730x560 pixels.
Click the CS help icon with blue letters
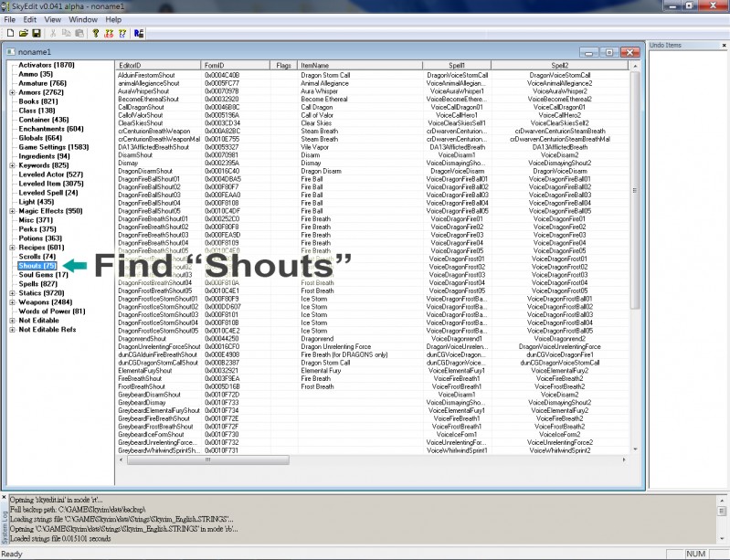coord(122,33)
